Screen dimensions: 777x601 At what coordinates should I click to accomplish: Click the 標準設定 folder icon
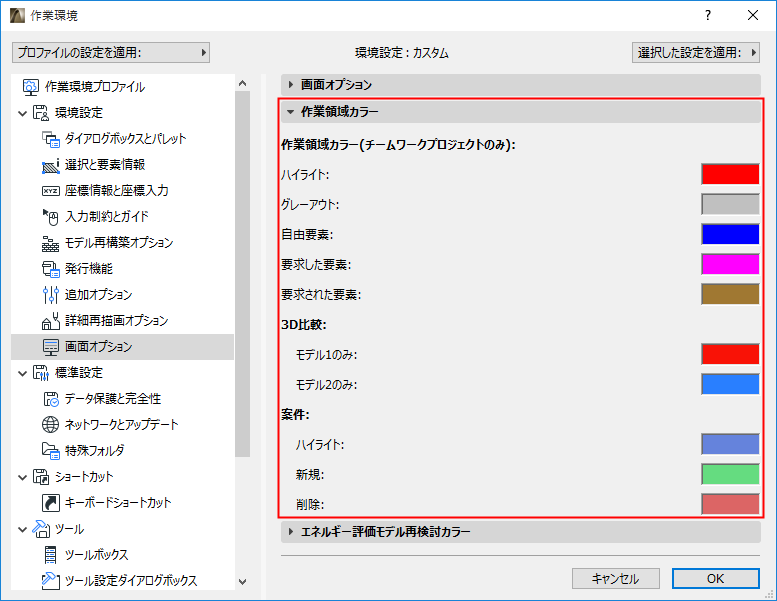coord(41,373)
